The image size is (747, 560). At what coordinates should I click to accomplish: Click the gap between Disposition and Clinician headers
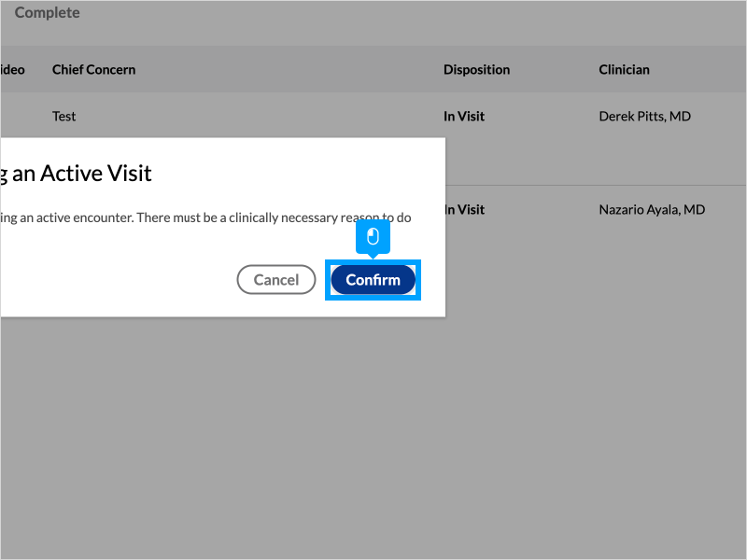(555, 70)
